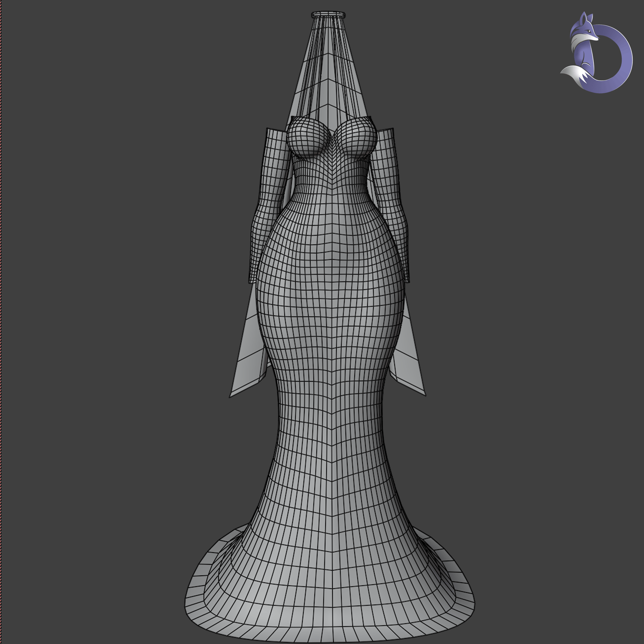
Task: Click the dotted border on the left edge
Action: coord(1,322)
